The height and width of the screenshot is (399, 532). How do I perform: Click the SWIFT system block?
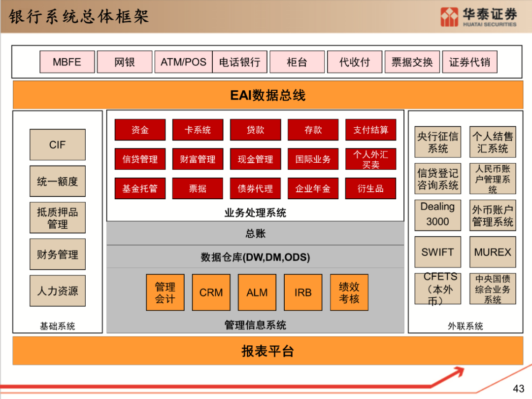437,252
